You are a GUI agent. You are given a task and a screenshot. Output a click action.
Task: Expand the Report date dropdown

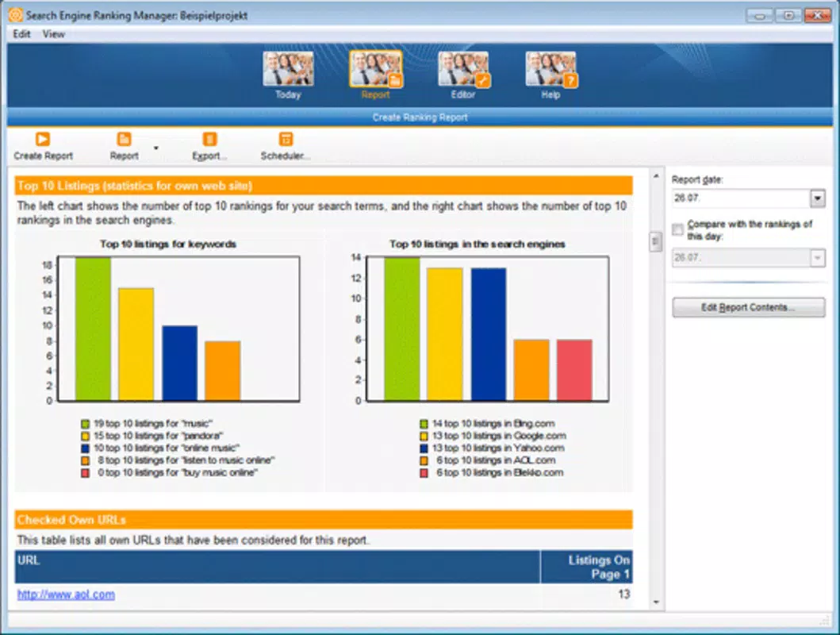pos(818,198)
